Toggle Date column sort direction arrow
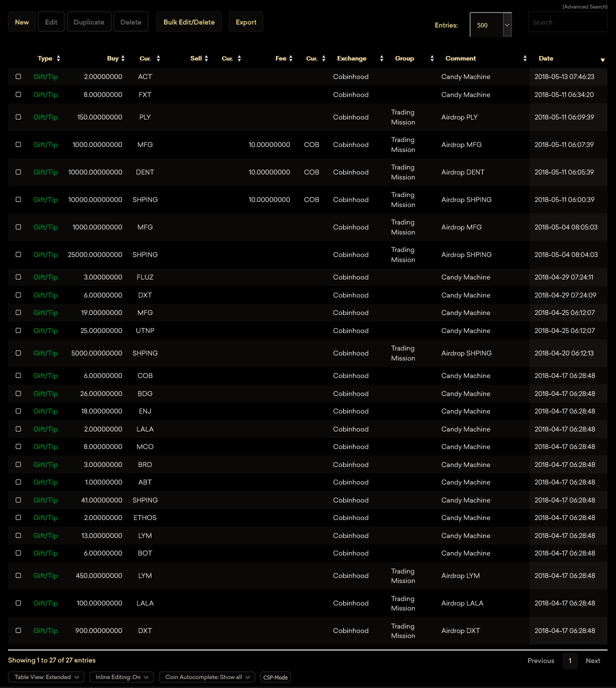This screenshot has width=616, height=688. tap(603, 60)
